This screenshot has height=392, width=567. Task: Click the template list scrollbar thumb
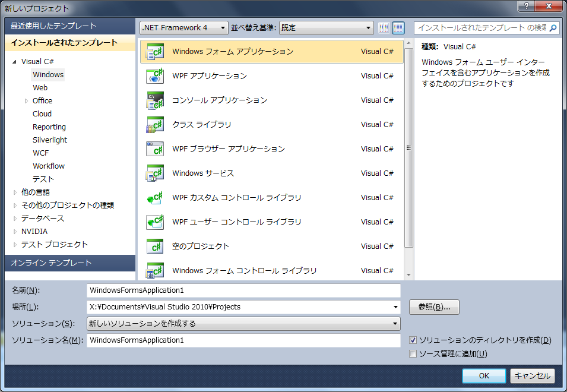[x=408, y=148]
